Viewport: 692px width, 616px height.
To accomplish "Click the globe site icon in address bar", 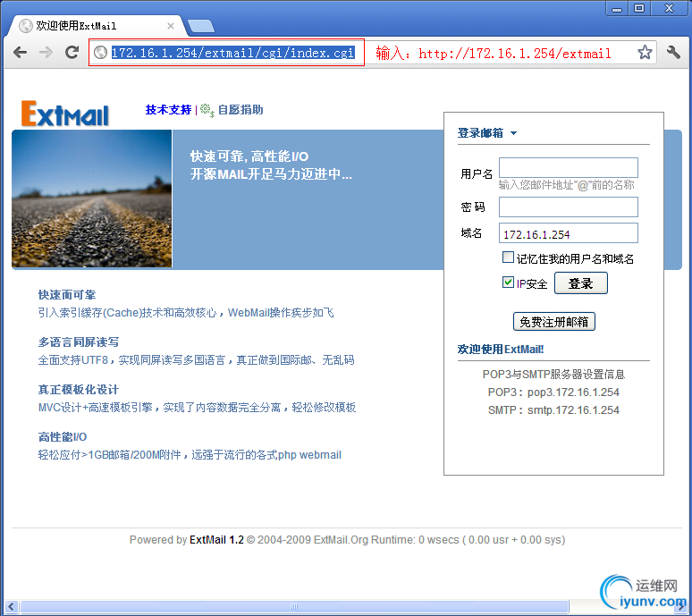I will coord(101,53).
